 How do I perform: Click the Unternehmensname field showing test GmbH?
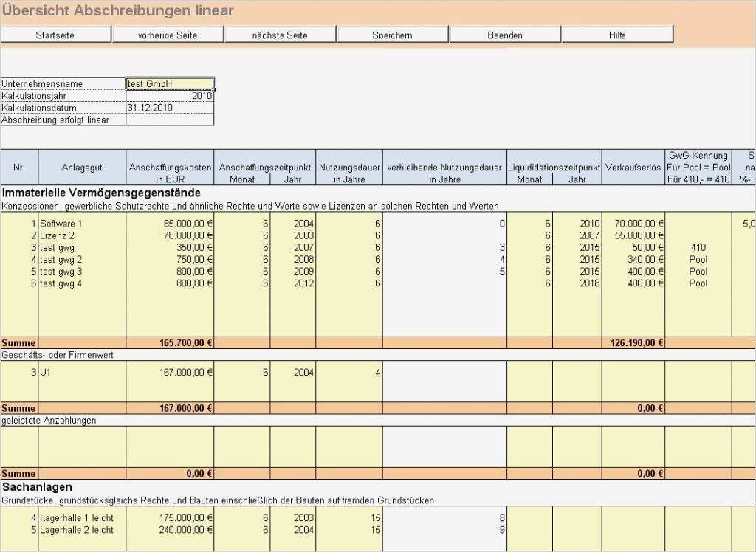[168, 83]
